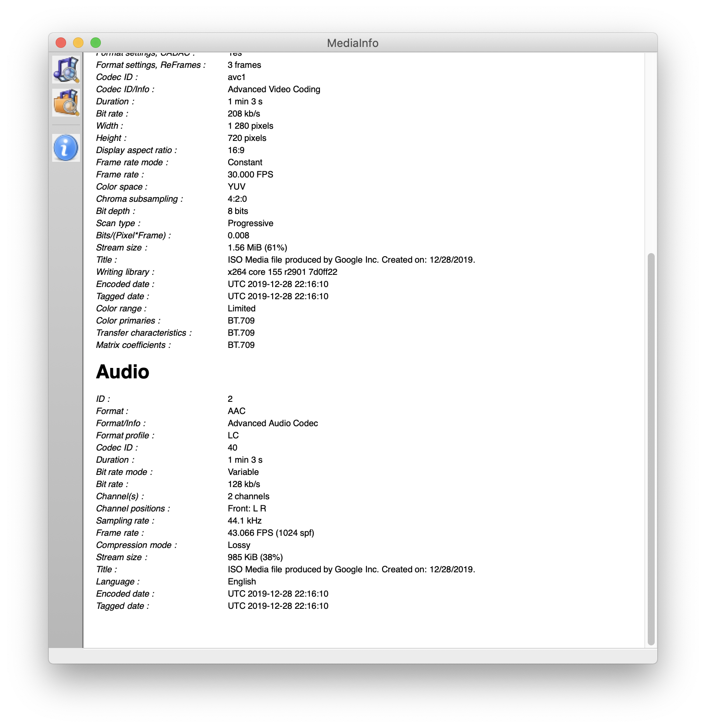Screen dimensions: 706x728
Task: Select the AAC Format value
Action: point(236,411)
